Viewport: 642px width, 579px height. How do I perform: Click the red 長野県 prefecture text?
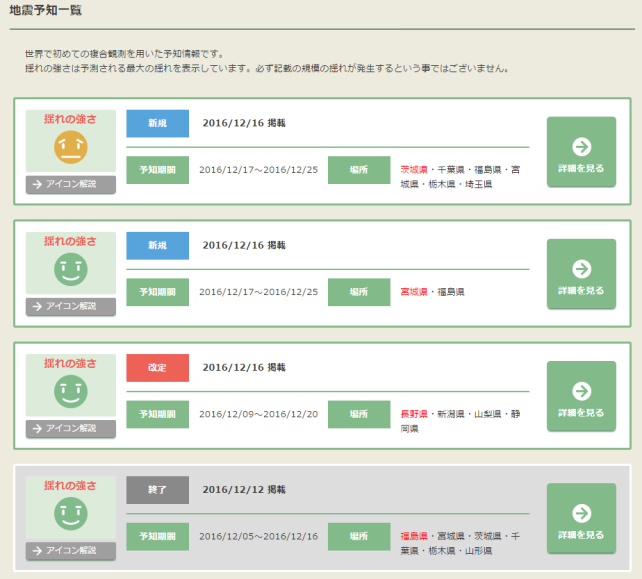point(413,414)
